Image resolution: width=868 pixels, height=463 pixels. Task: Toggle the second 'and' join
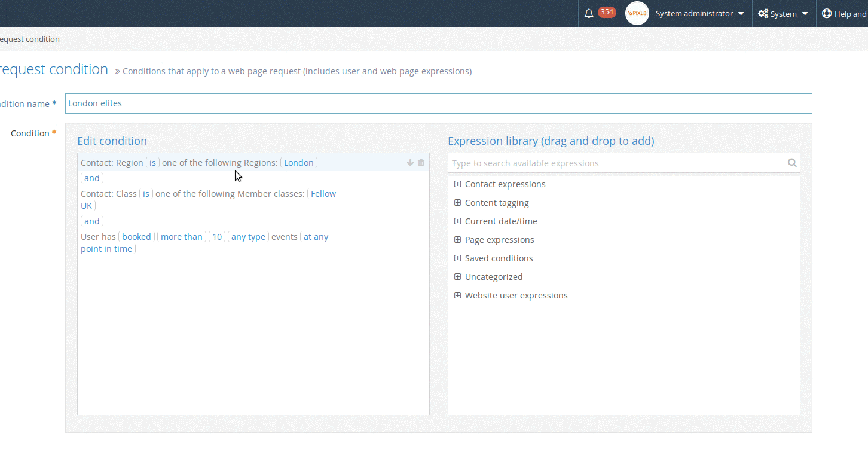(92, 221)
